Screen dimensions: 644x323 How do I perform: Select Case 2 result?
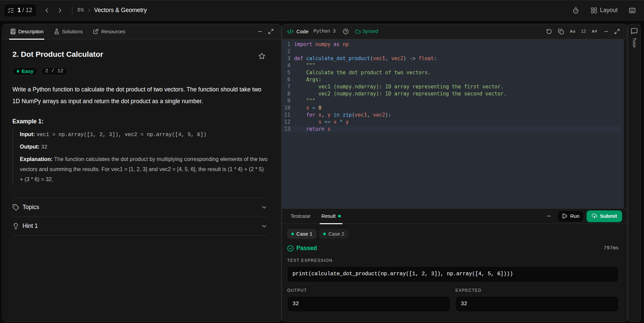point(333,234)
